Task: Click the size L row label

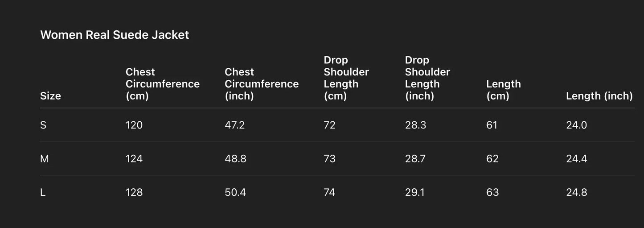Action: tap(43, 192)
